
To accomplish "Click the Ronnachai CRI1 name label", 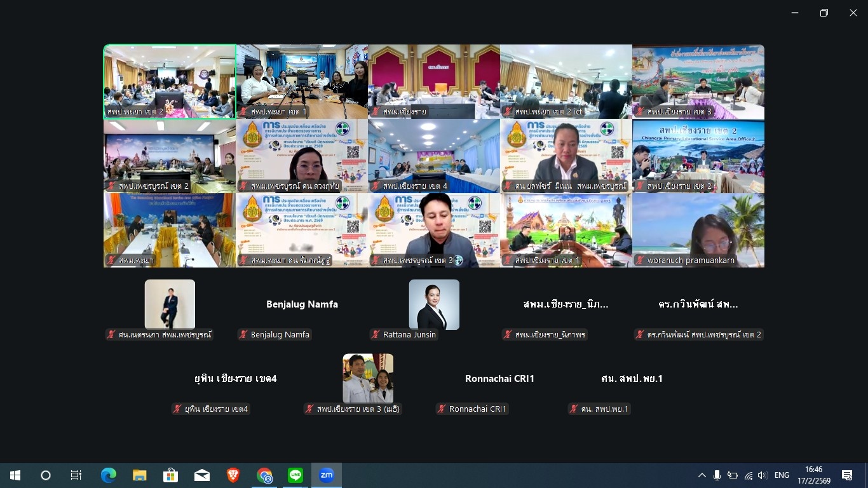I will pyautogui.click(x=477, y=409).
